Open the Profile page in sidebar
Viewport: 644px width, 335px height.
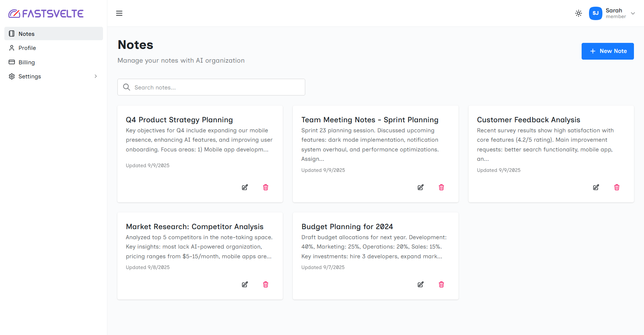click(27, 48)
